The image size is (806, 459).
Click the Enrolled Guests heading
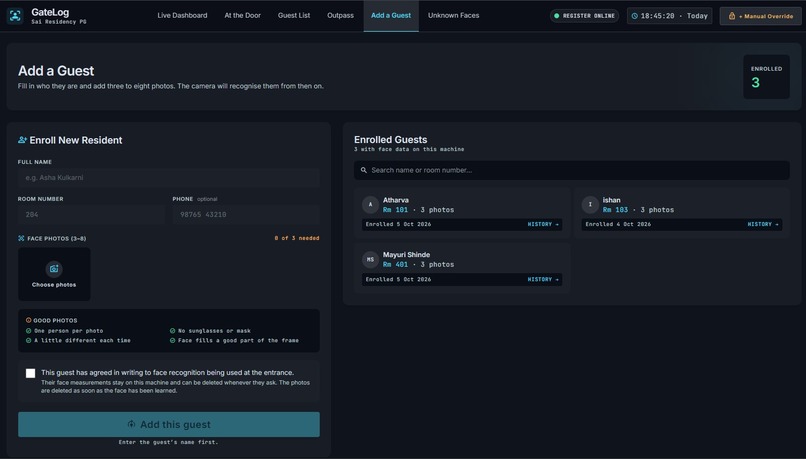391,139
